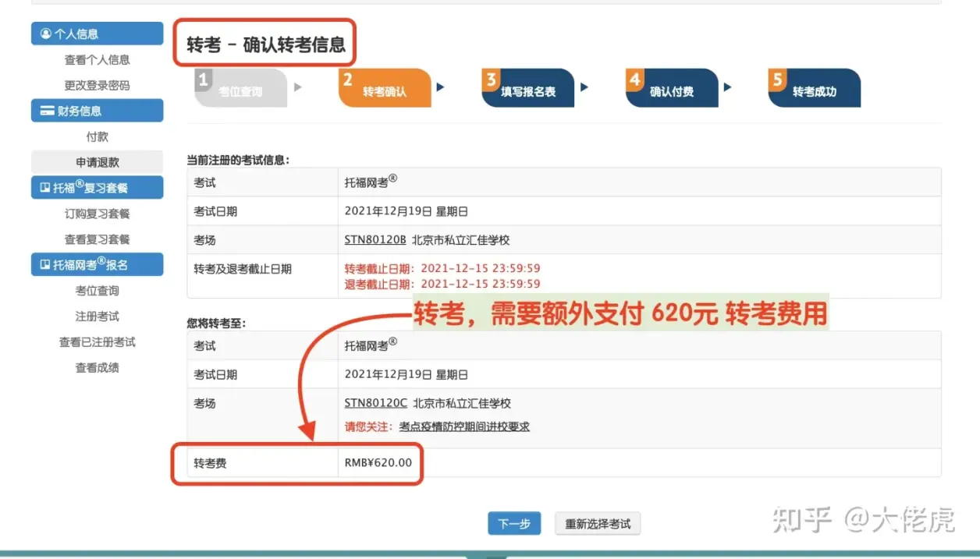Open 订购复习套餐 in the sidebar
Screen dimensions: 980x559
point(98,214)
